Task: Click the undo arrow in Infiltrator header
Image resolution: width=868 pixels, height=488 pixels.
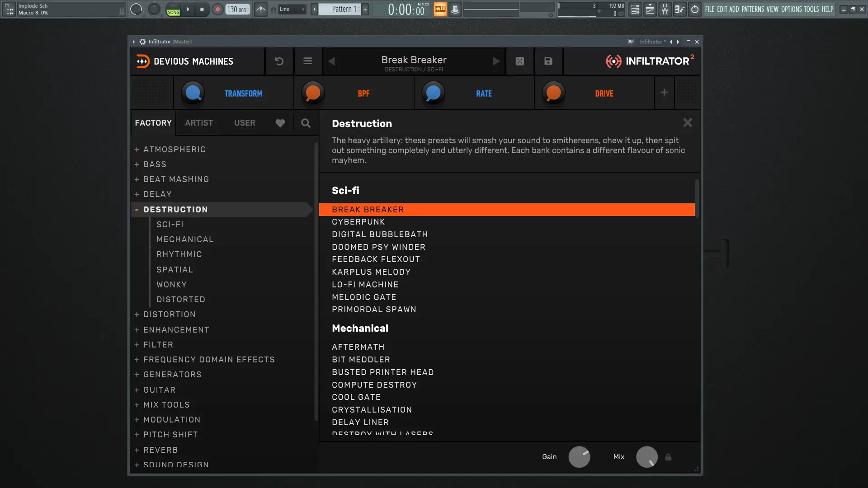Action: (279, 61)
